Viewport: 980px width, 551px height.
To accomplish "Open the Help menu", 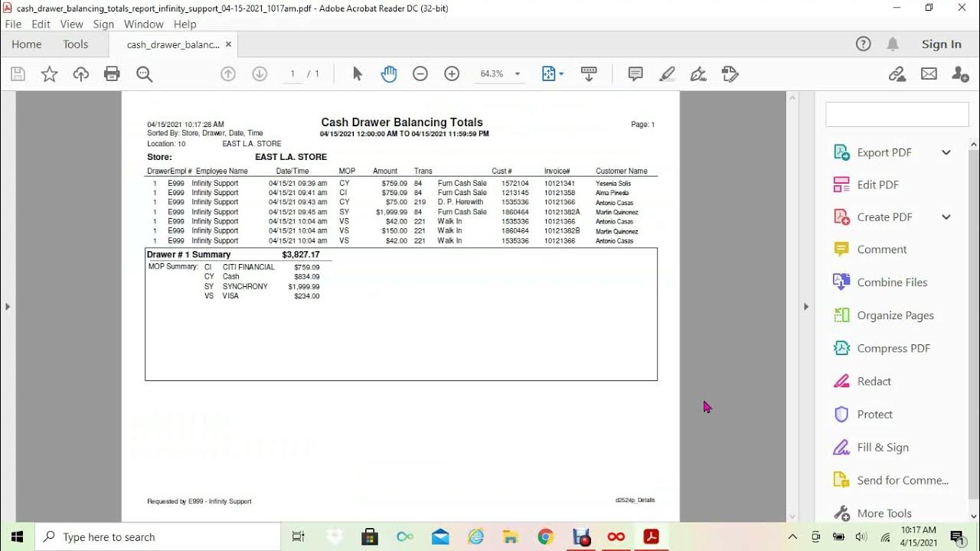I will (185, 24).
